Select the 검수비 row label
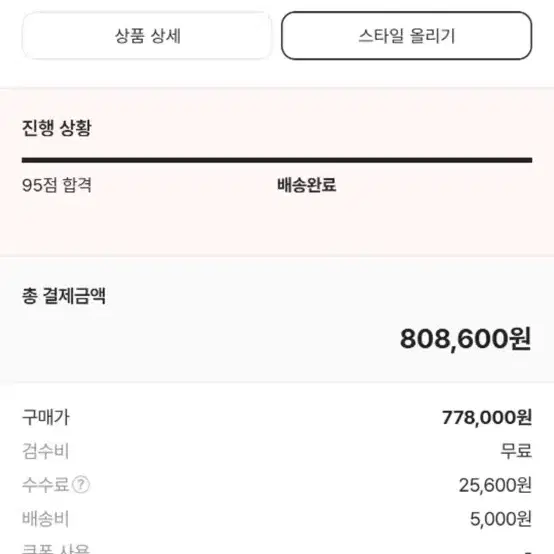This screenshot has width=554, height=554. [46, 451]
